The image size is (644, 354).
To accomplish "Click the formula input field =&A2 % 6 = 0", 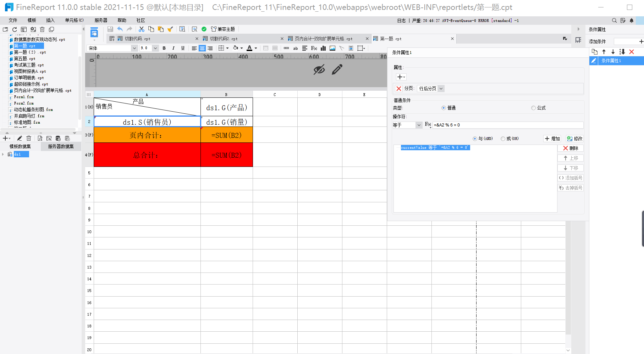I will click(x=508, y=125).
